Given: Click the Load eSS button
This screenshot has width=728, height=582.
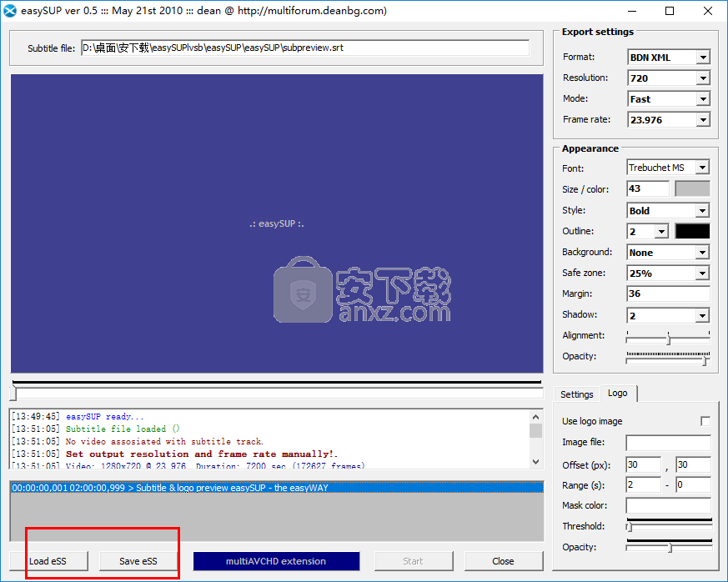Looking at the screenshot, I should [48, 561].
